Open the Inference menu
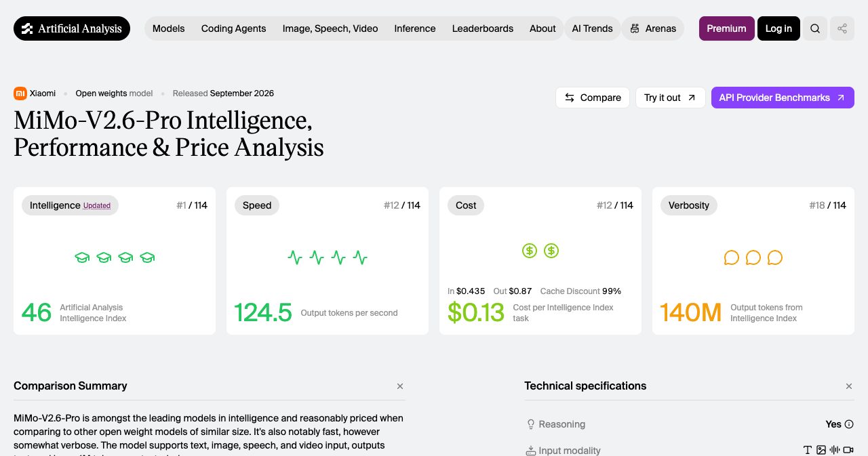Screen dimensions: 868x456 [415, 28]
